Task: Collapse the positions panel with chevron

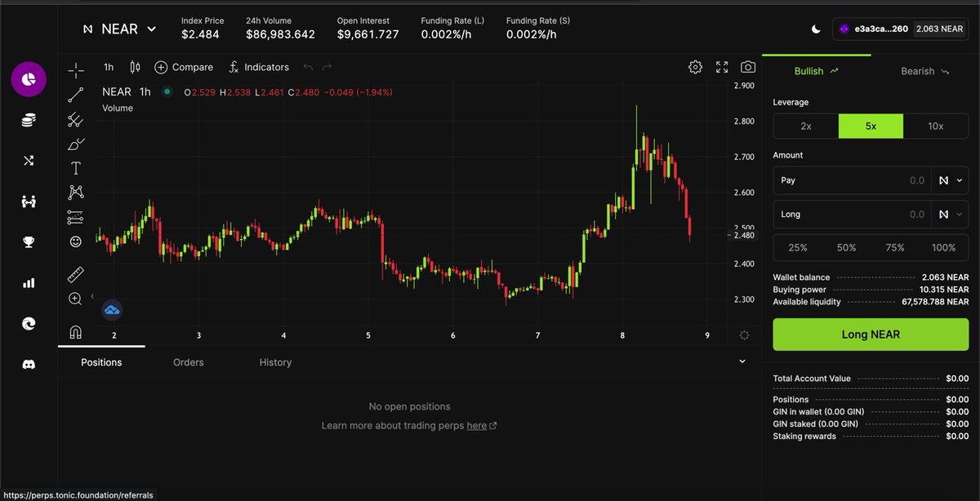Action: tap(742, 361)
